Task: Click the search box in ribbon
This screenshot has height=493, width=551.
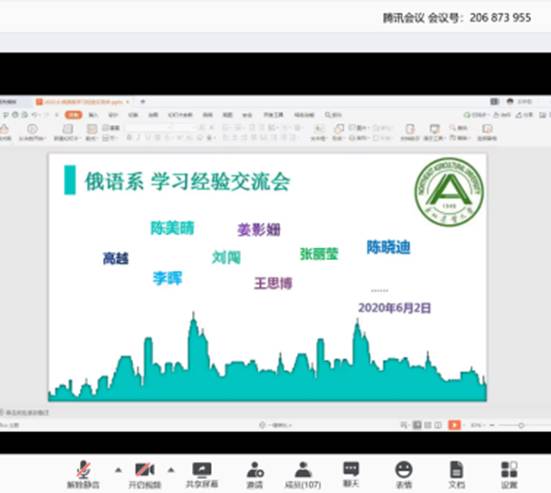Action: (x=333, y=115)
